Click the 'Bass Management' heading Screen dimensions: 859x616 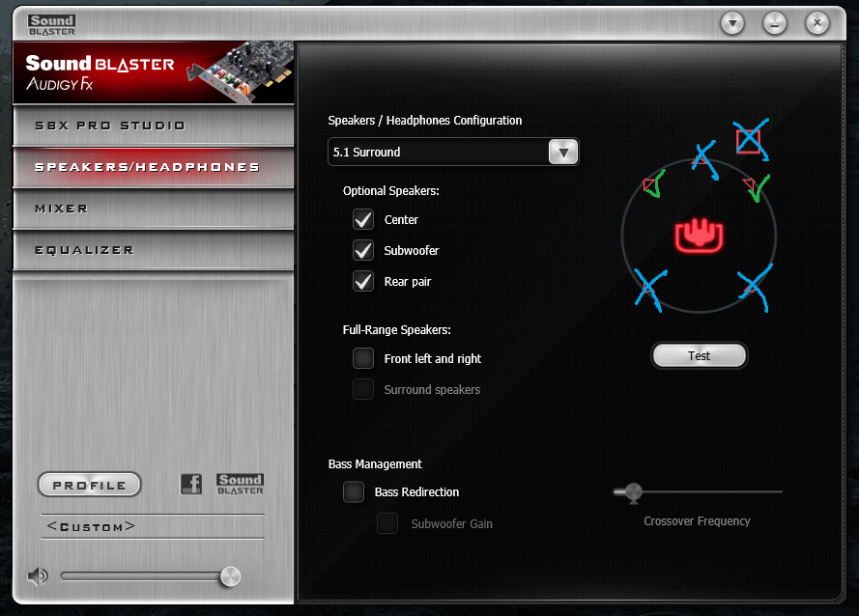(x=375, y=464)
